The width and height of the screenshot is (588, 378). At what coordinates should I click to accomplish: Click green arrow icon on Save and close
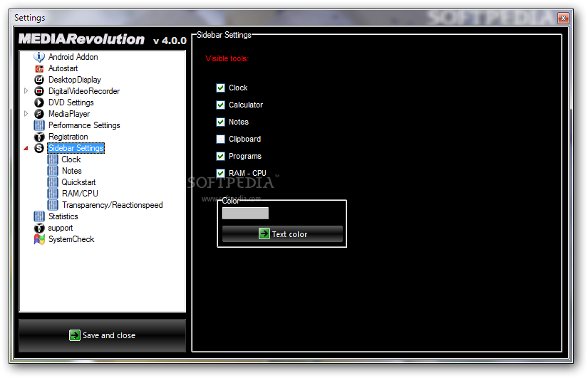[75, 335]
